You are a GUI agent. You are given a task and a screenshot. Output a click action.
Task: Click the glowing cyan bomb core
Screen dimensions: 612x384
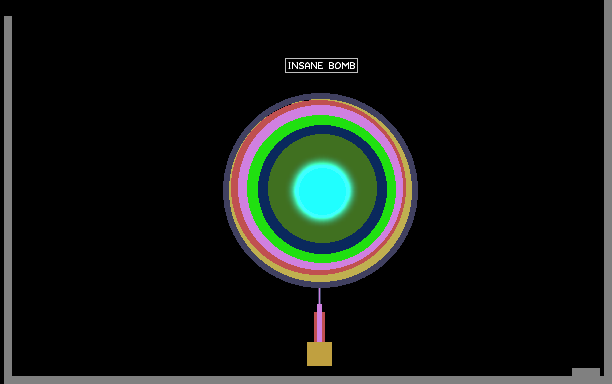pyautogui.click(x=322, y=190)
